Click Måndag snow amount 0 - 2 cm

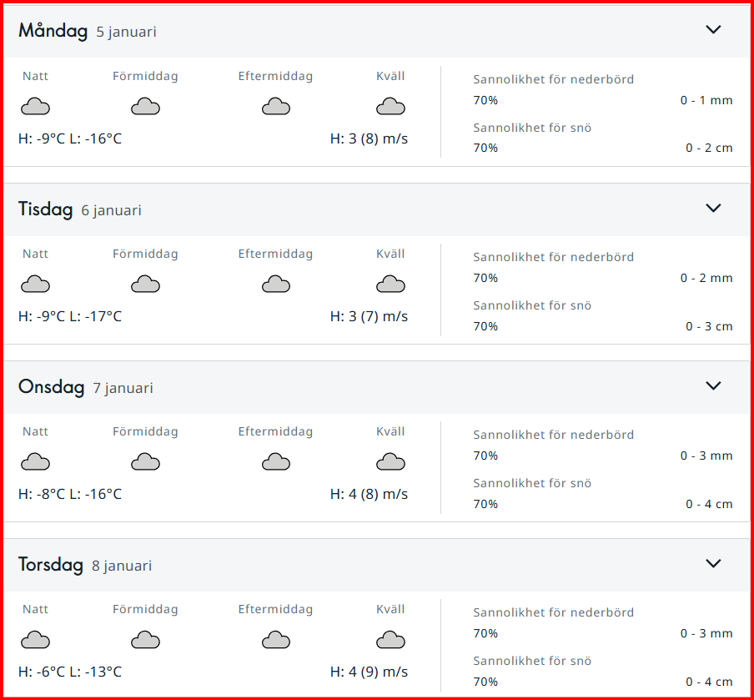coord(709,149)
